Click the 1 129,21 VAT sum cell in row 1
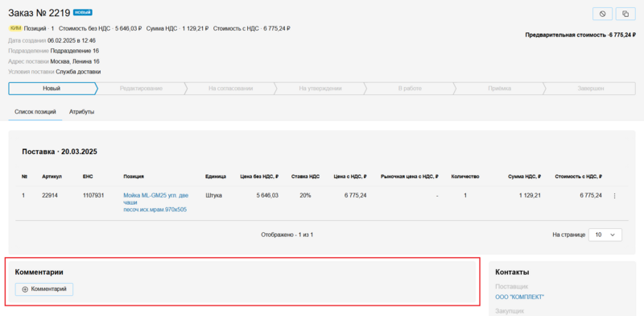Viewport: 644px width, 316px height. pos(530,195)
